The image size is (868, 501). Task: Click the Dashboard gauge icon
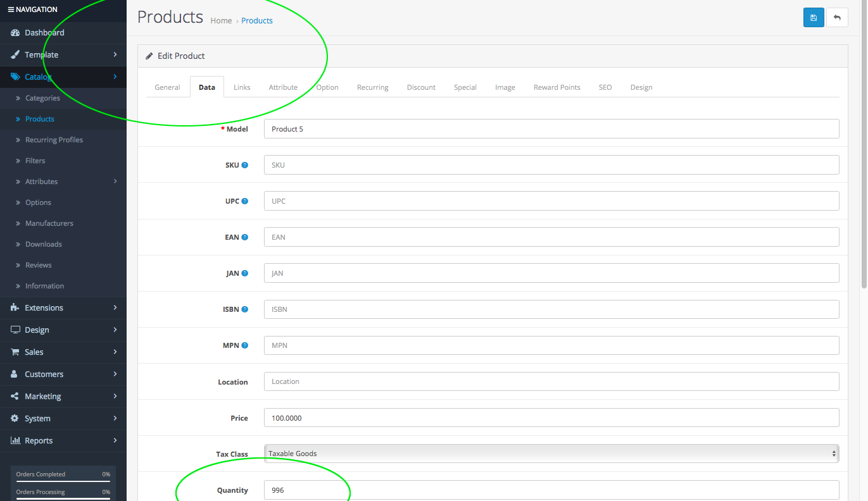[15, 32]
